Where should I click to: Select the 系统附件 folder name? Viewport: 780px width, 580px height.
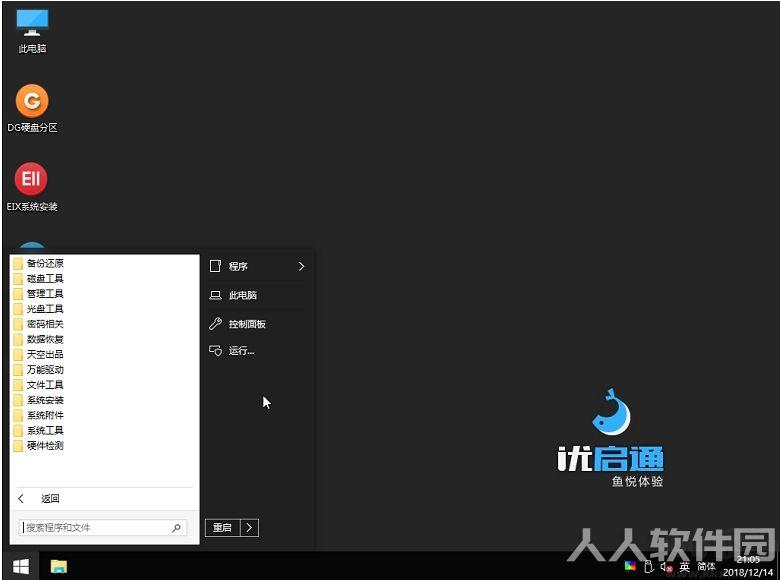[x=45, y=415]
